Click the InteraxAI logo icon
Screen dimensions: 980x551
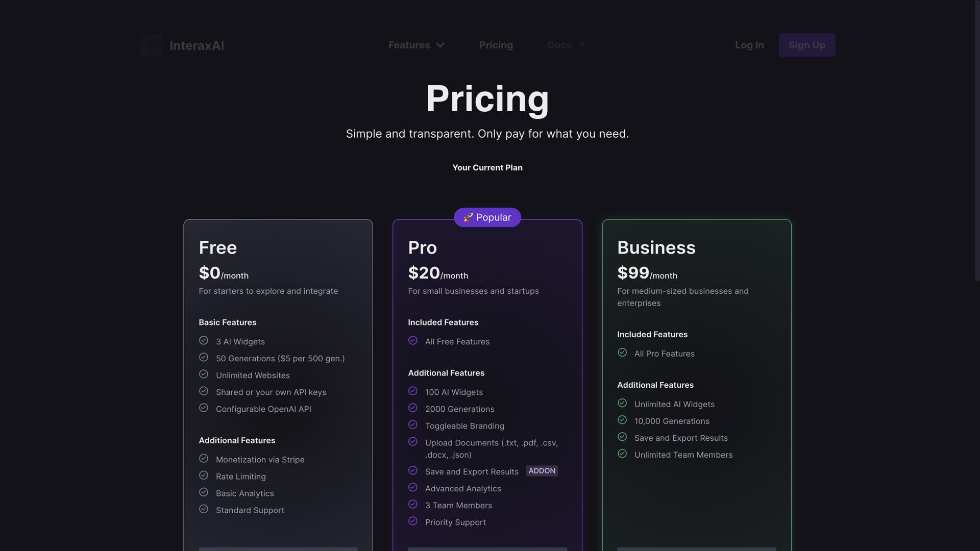(151, 45)
